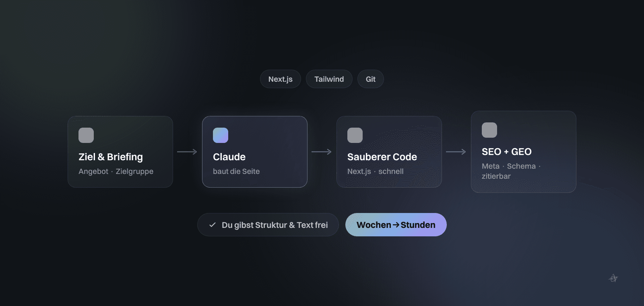Viewport: 644px width, 306px height.
Task: Select the gray icon in Sauberer Code card
Action: (x=355, y=135)
